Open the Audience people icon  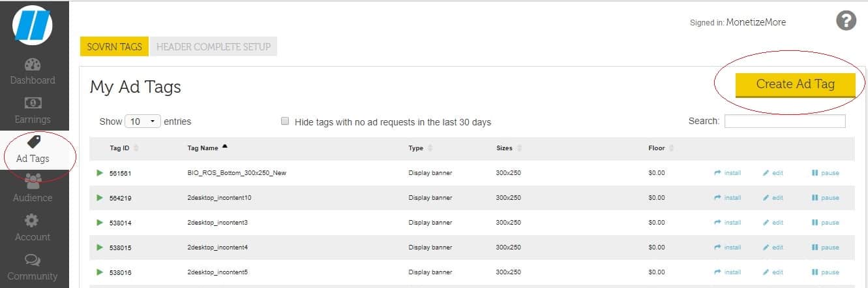pyautogui.click(x=33, y=182)
